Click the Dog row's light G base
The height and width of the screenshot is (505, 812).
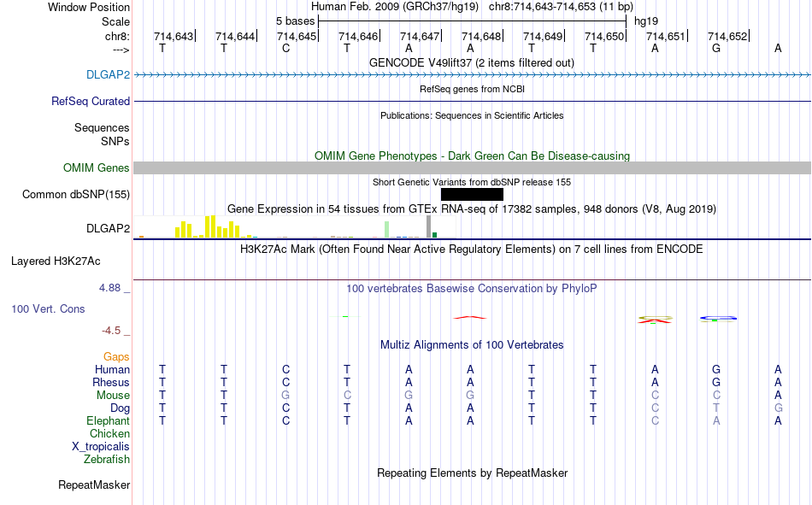pos(778,408)
